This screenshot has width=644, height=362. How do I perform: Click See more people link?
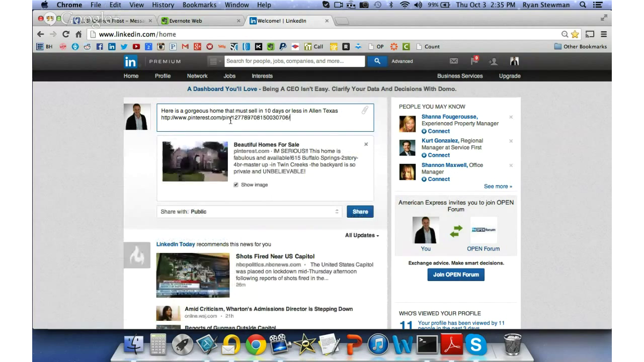498,187
